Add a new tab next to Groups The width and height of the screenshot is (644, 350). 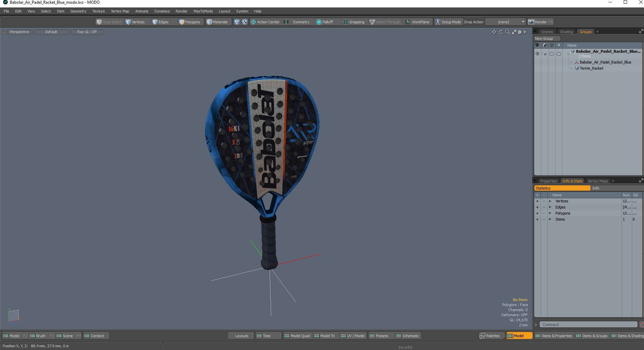coord(597,32)
